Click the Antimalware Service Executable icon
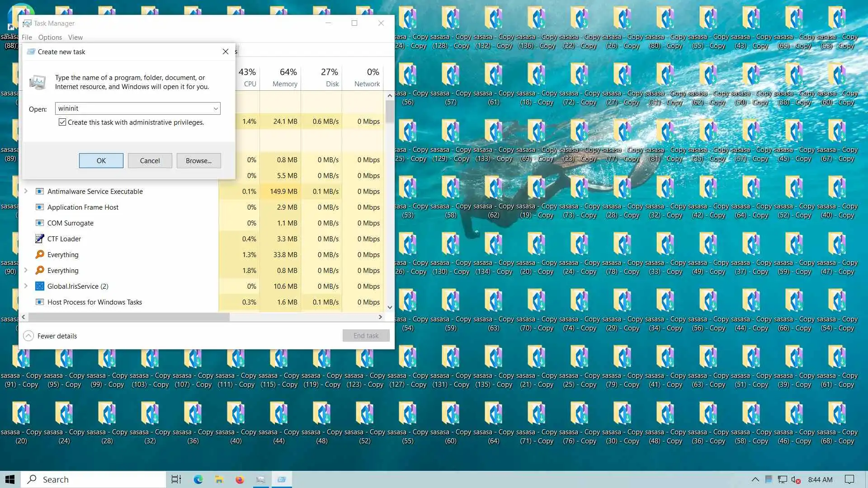This screenshot has width=868, height=488. [40, 191]
